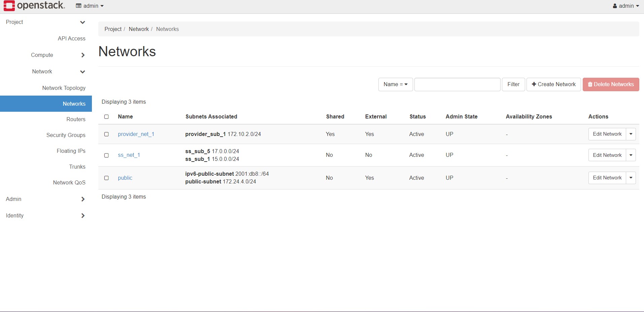
Task: Toggle the public network row checkbox
Action: pyautogui.click(x=106, y=178)
